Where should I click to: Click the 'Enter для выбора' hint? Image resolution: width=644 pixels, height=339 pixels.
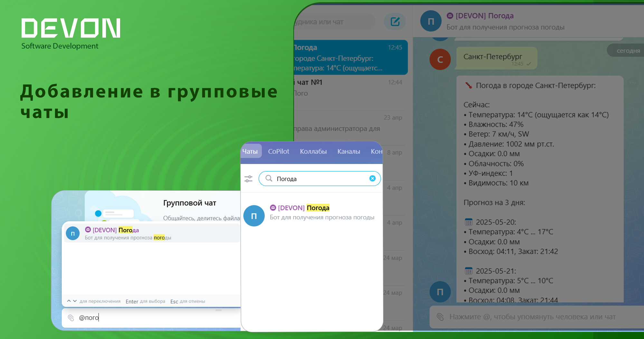(145, 301)
